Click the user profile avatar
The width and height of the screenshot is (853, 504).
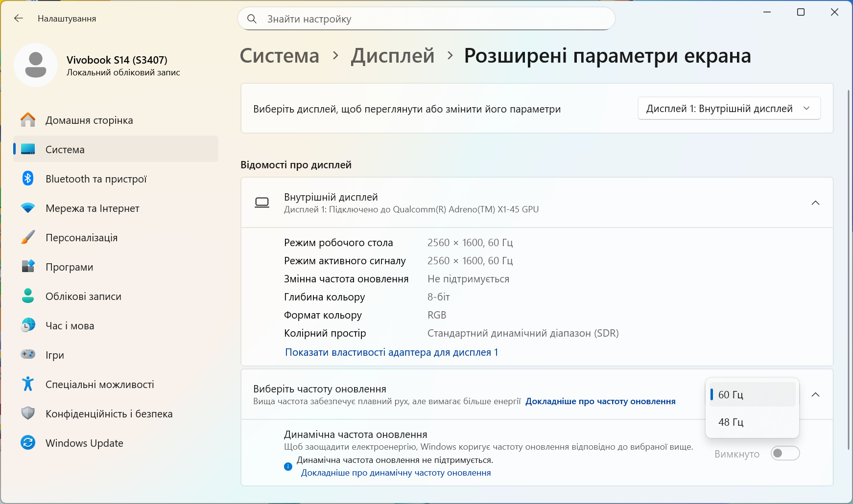36,65
